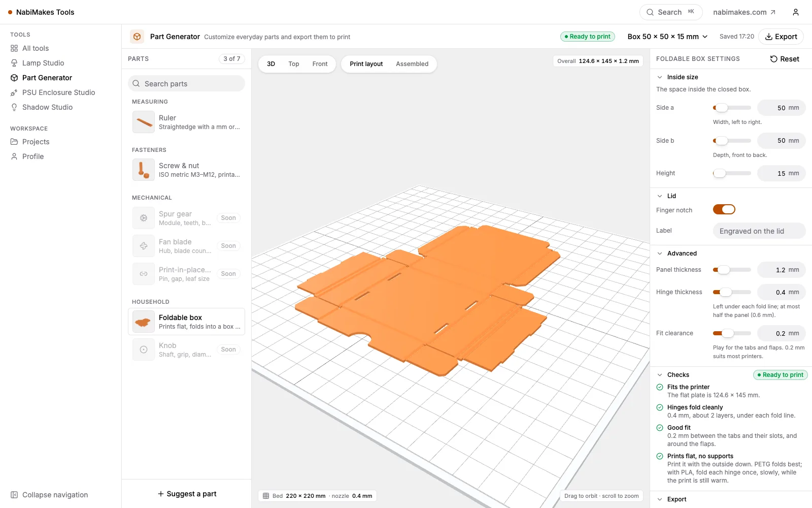Click the Prints flat no supports check icon

660,456
